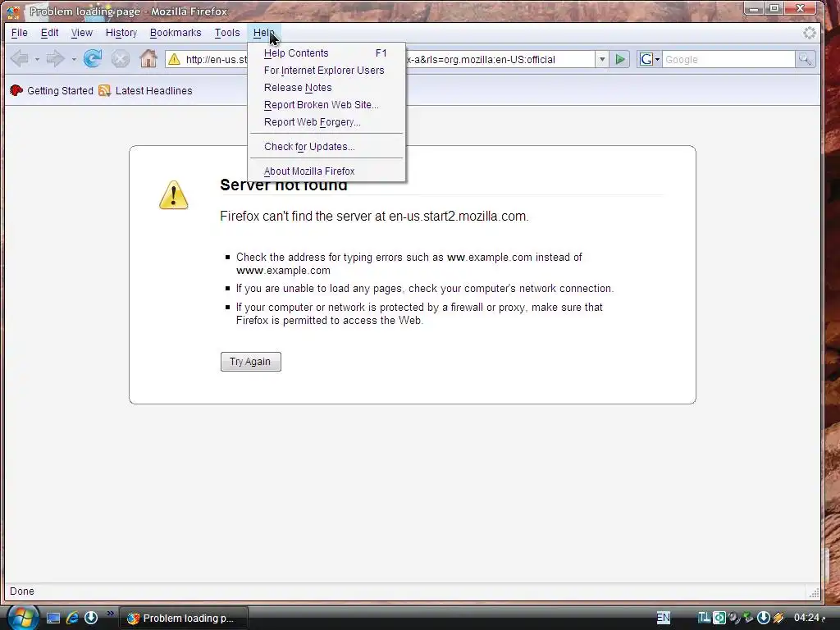Expand the address bar URL dropdown
The width and height of the screenshot is (840, 630).
pyautogui.click(x=602, y=59)
